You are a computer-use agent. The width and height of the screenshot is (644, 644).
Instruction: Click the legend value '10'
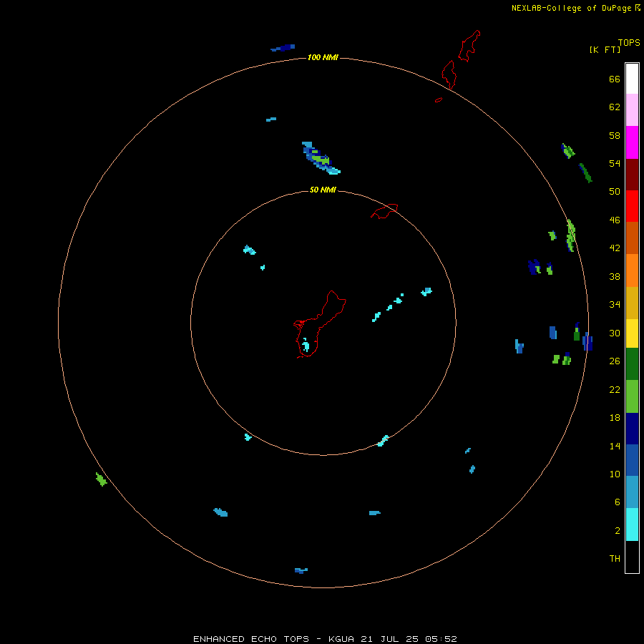point(615,474)
